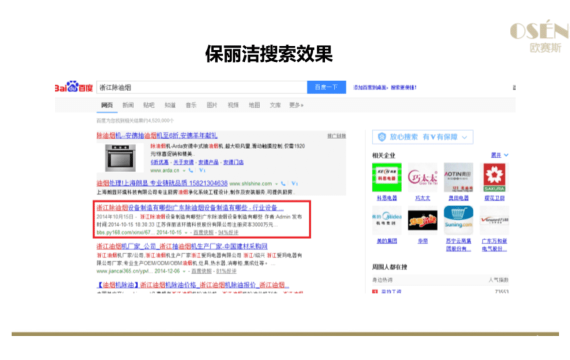The width and height of the screenshot is (570, 360).
Task: Open the AOTIN company logo
Action: pyautogui.click(x=458, y=177)
